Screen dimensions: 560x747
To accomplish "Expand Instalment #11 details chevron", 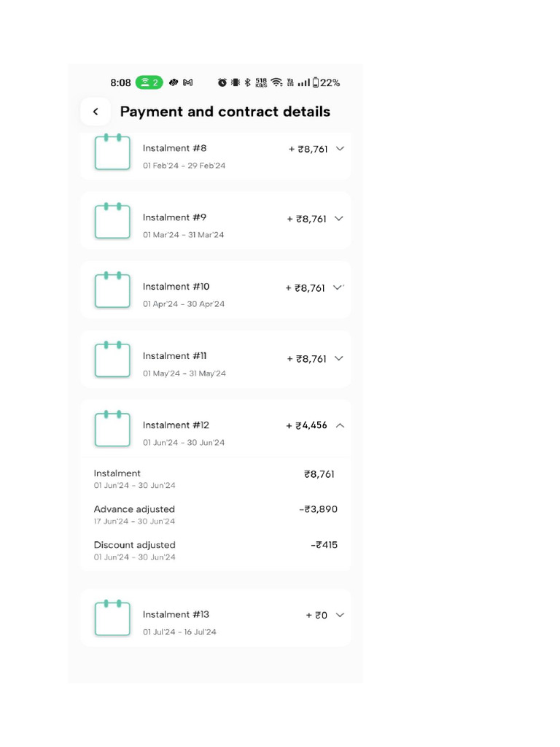I will [x=338, y=358].
